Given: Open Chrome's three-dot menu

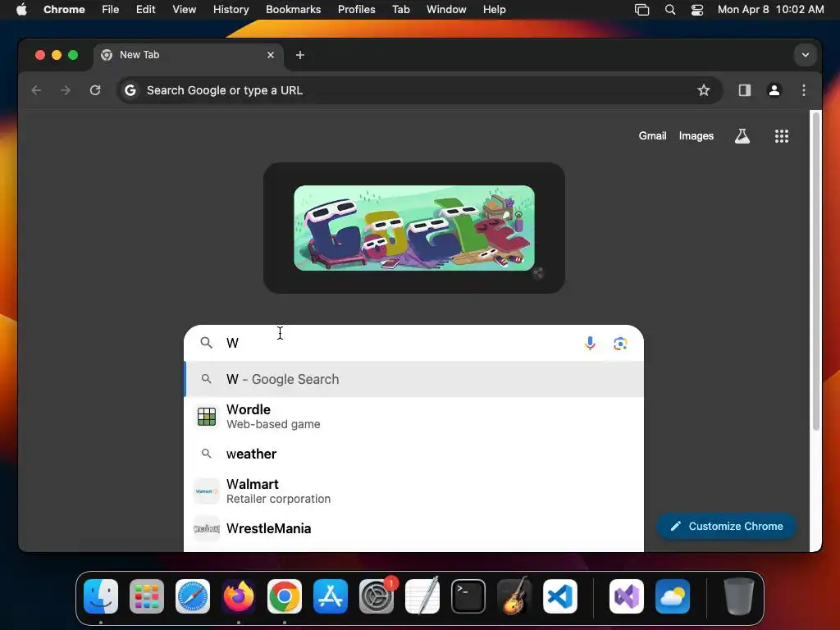Looking at the screenshot, I should pyautogui.click(x=804, y=90).
